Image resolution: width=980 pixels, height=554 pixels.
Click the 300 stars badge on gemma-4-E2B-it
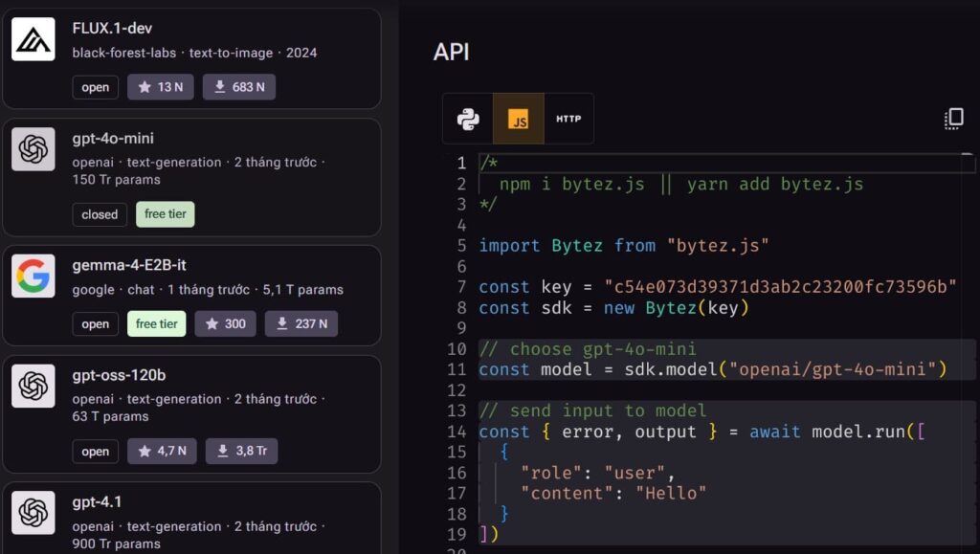[225, 324]
